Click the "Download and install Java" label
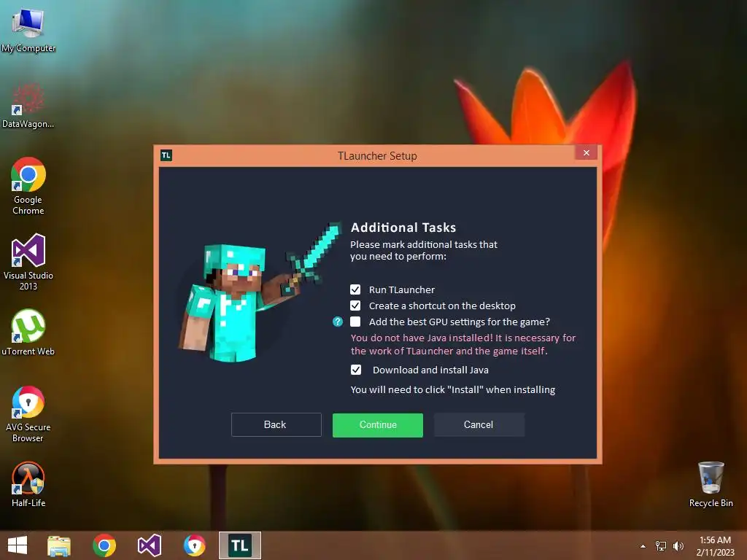The height and width of the screenshot is (560, 747). click(430, 370)
